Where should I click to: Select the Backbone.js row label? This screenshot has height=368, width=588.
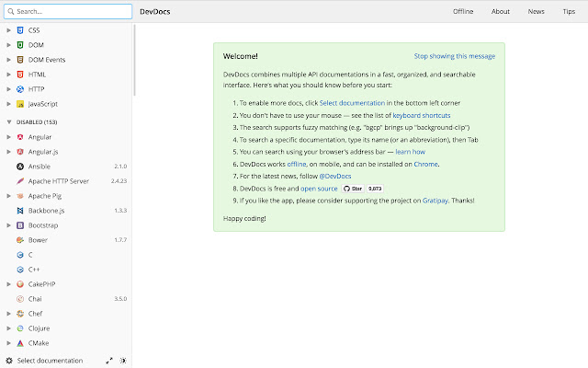click(x=47, y=211)
